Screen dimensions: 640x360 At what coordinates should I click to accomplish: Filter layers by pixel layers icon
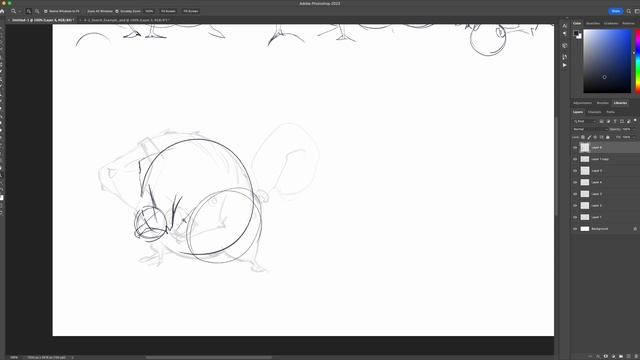click(x=601, y=121)
